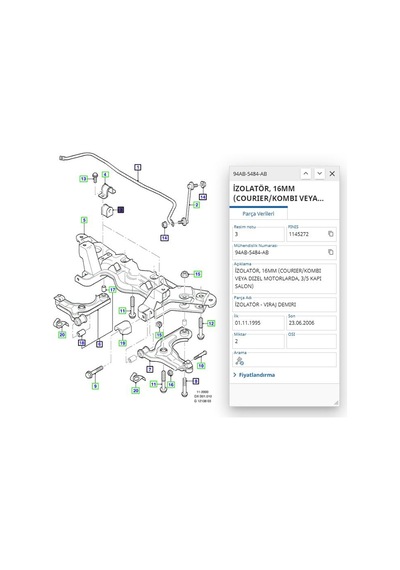
Task: Select callout 13 beside the small bolt
Action: [x=84, y=178]
